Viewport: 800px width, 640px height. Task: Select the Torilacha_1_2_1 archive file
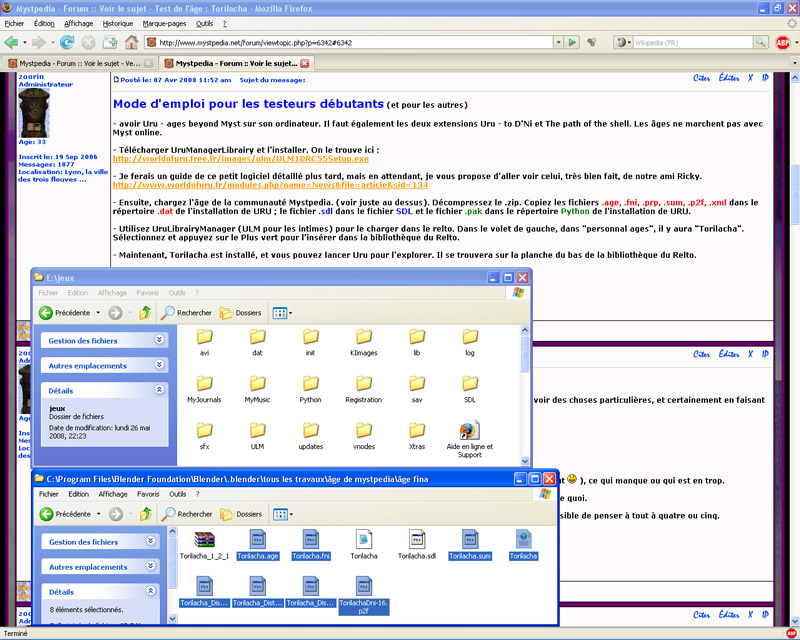pos(204,545)
